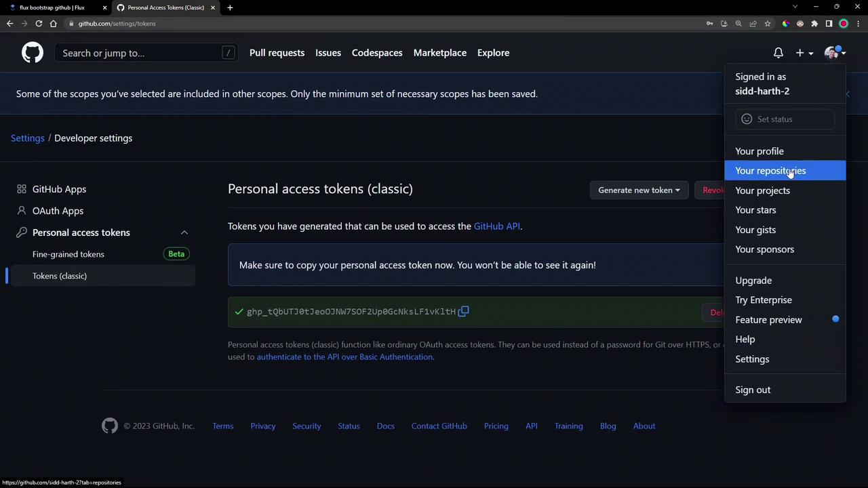Image resolution: width=868 pixels, height=488 pixels.
Task: Open the tab search chevron in the title bar
Action: 795,7
